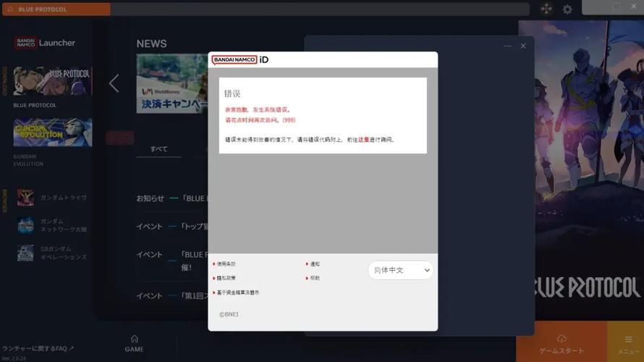Open the ガンダムネットワーク大戦 game icon
The width and height of the screenshot is (644, 362).
pyautogui.click(x=25, y=225)
